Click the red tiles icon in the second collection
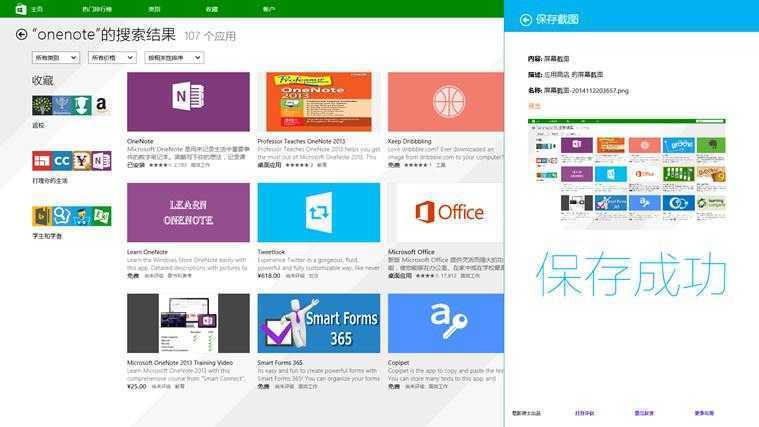This screenshot has height=427, width=759. 42,161
